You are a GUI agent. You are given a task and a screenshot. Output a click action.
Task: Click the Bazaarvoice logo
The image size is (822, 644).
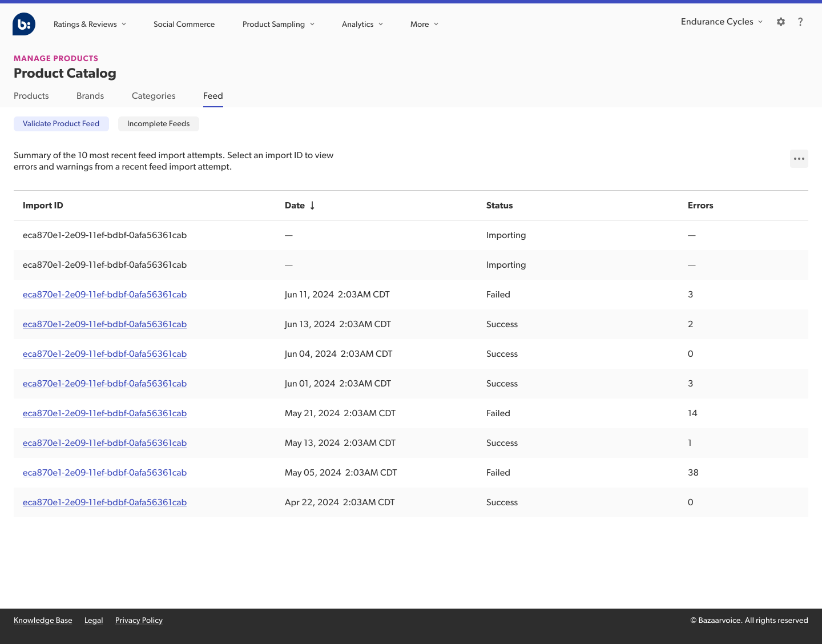23,24
